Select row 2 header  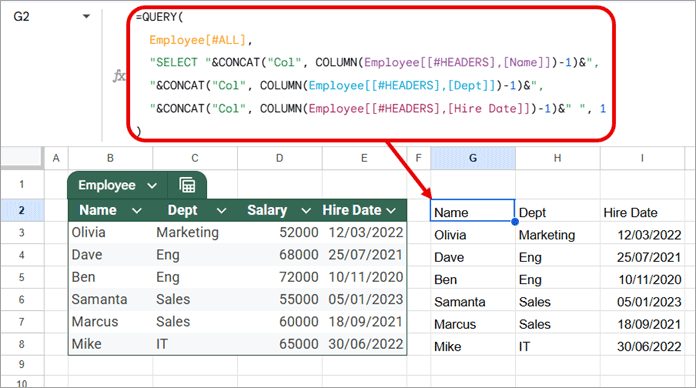point(22,210)
